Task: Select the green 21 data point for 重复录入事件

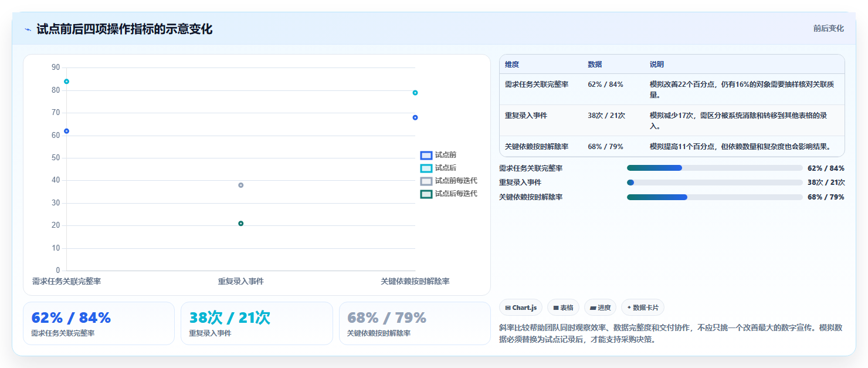Action: 240,224
